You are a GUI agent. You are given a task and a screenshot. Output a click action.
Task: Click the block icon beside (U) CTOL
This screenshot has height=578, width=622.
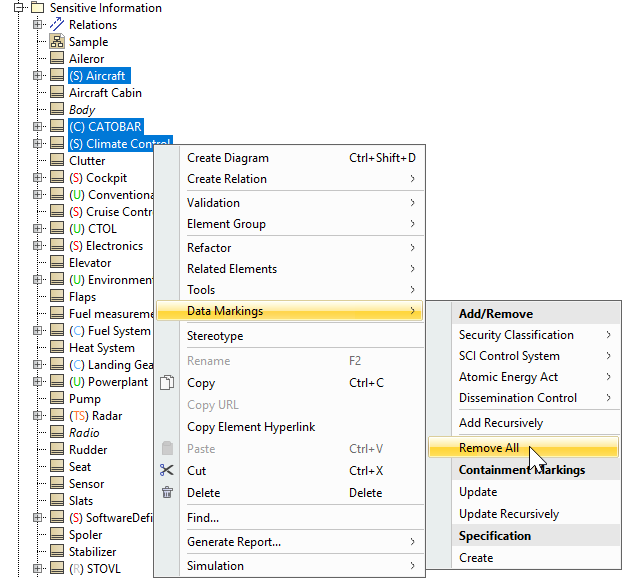(57, 229)
